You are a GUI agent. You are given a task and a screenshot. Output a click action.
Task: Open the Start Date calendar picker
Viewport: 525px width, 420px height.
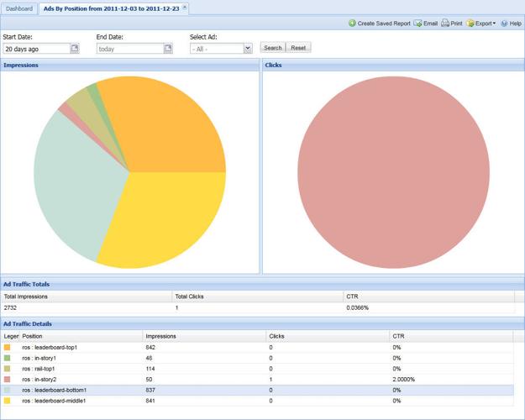coord(75,49)
